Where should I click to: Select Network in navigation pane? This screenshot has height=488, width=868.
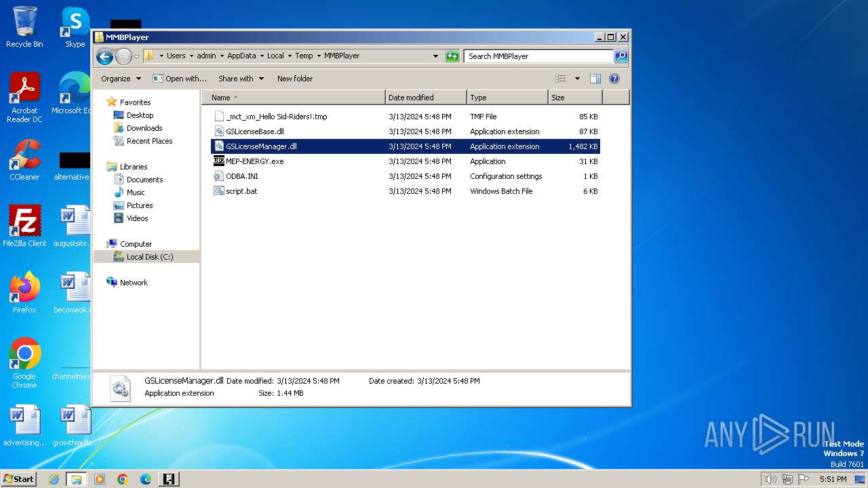click(134, 283)
